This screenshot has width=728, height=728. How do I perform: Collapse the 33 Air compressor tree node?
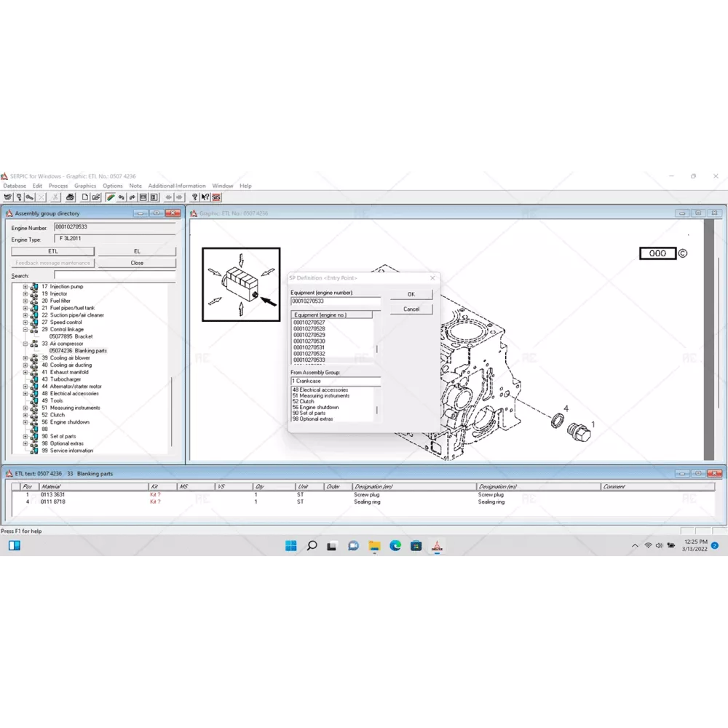point(25,344)
